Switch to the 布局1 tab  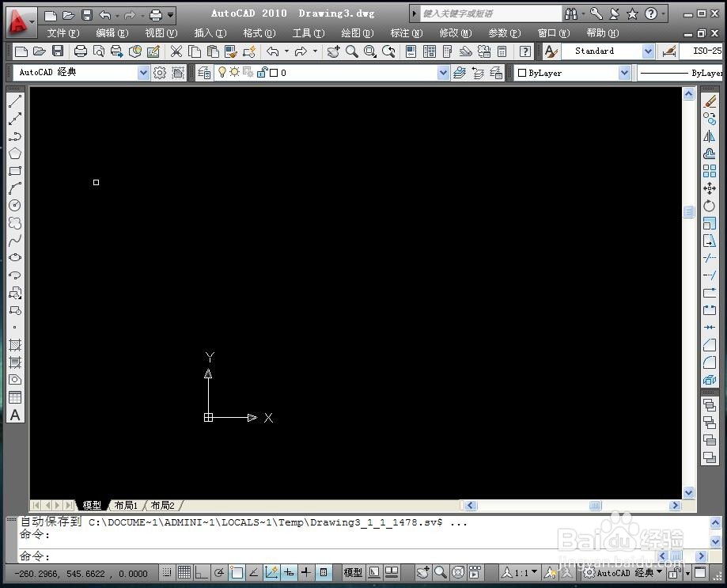coord(126,505)
